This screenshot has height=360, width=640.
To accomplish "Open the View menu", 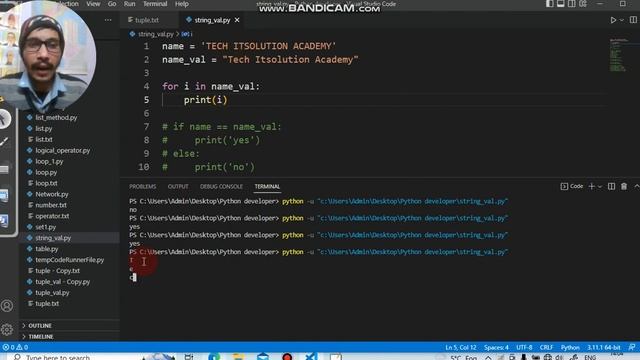I will [x=93, y=4].
